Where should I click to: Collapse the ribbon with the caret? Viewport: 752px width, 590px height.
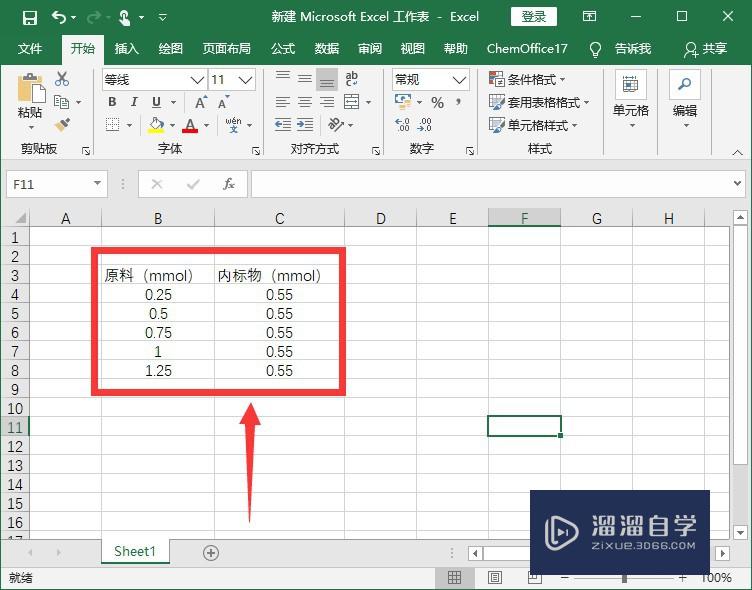pos(738,153)
